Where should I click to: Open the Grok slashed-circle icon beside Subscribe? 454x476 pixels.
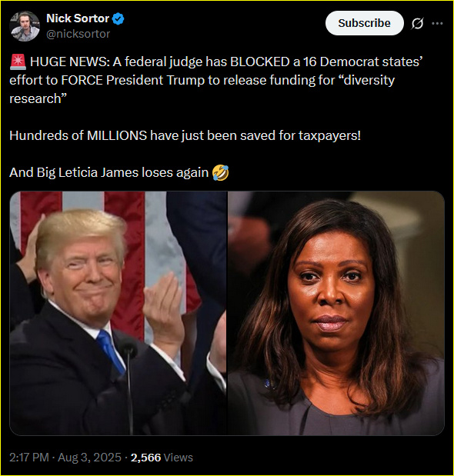[x=417, y=23]
